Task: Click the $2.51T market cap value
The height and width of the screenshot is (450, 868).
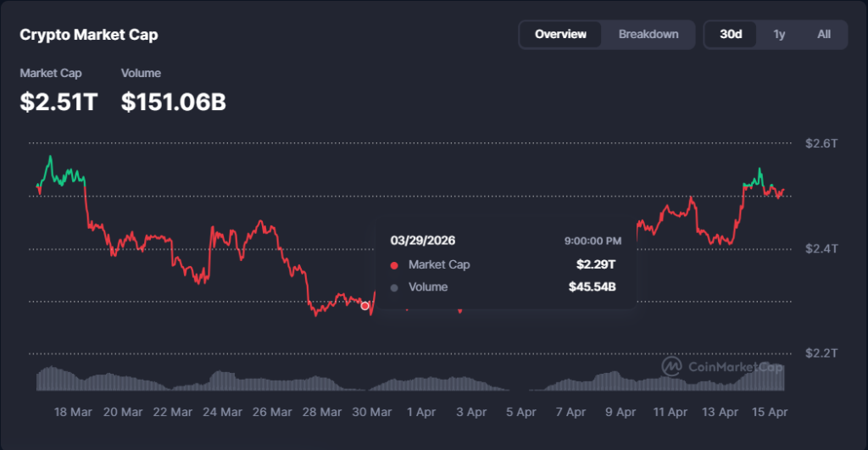Action: tap(59, 103)
